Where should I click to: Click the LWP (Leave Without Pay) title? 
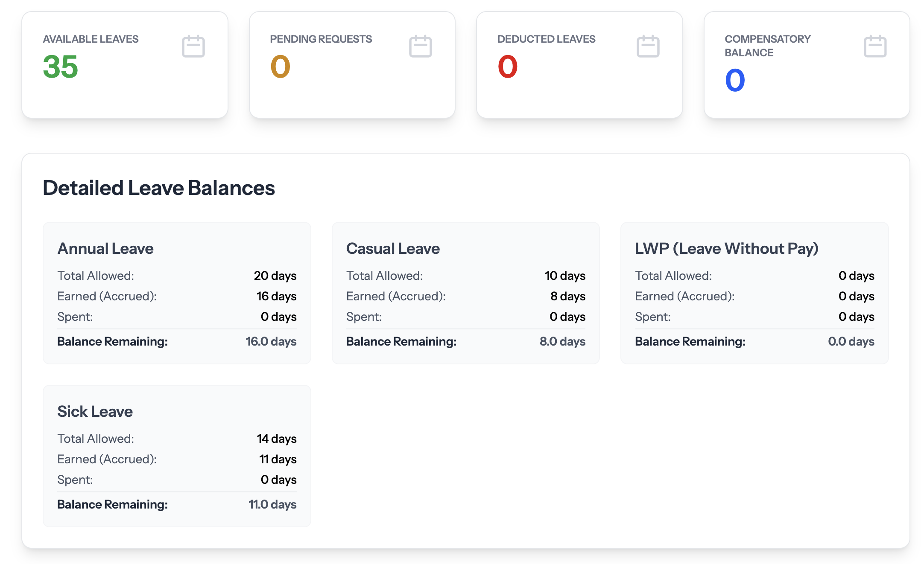click(x=726, y=248)
